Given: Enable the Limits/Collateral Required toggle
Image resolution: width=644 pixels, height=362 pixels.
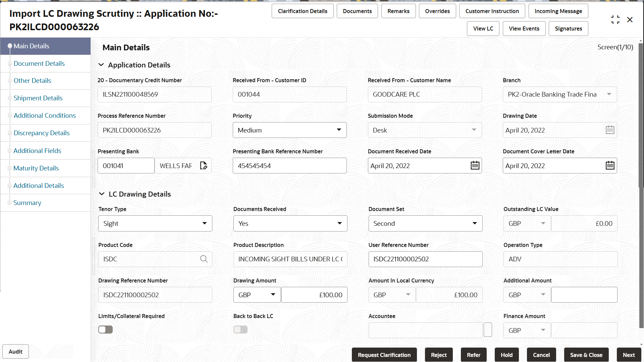Looking at the screenshot, I should click(x=105, y=329).
